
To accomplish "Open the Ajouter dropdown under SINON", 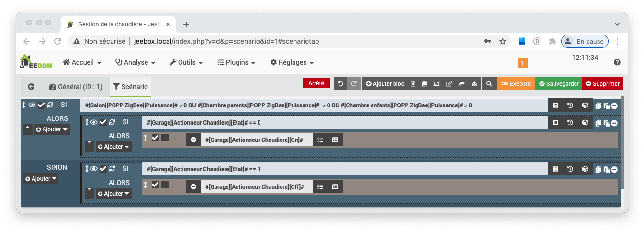I will click(41, 179).
